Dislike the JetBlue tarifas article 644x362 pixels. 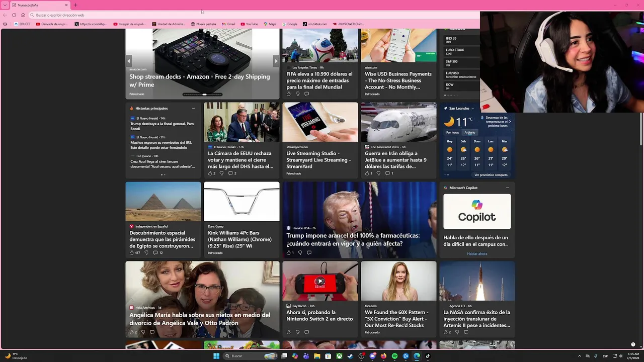[x=378, y=173]
